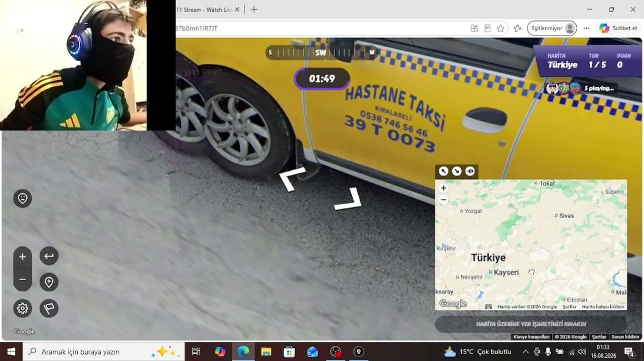The width and height of the screenshot is (644, 361).
Task: Click the Google logo on the guess map
Action: pyautogui.click(x=453, y=304)
